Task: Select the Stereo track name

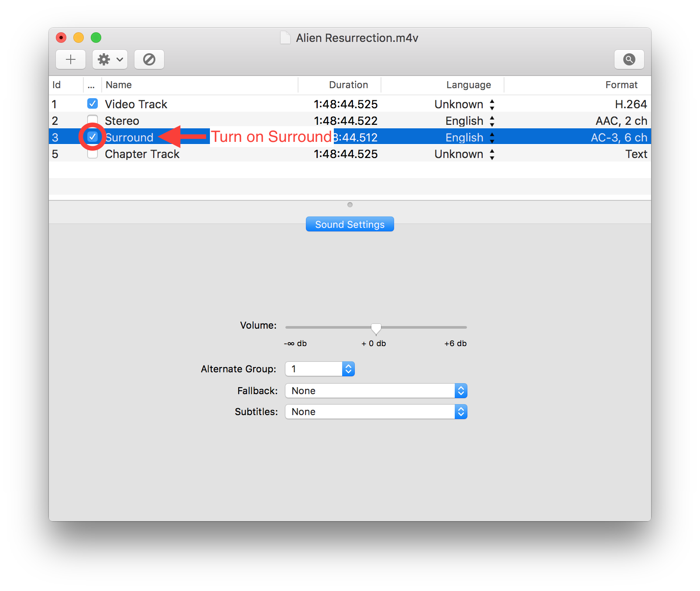Action: (122, 121)
